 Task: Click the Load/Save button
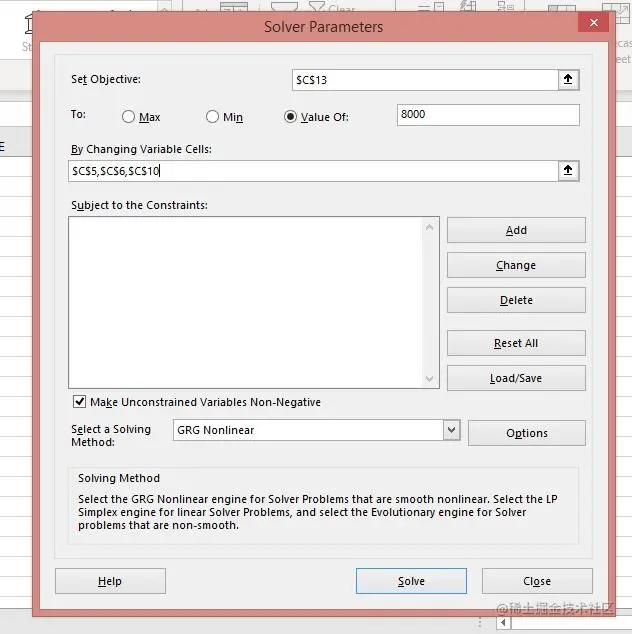tap(516, 378)
